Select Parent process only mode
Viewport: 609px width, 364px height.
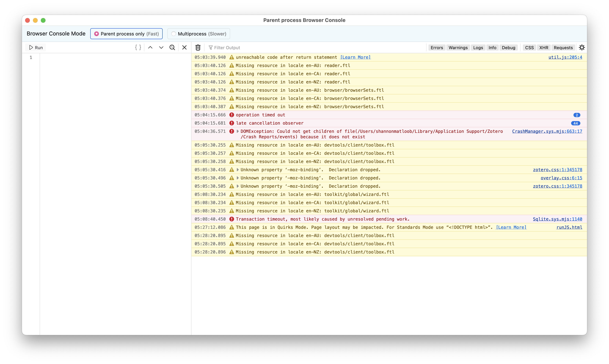pyautogui.click(x=127, y=34)
